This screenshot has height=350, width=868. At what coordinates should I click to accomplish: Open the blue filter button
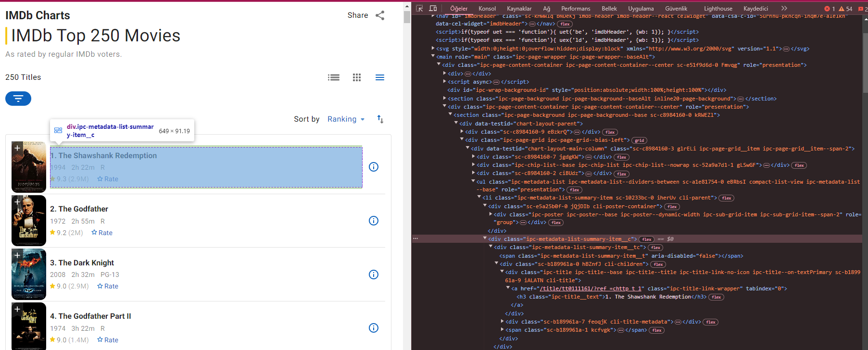tap(18, 99)
